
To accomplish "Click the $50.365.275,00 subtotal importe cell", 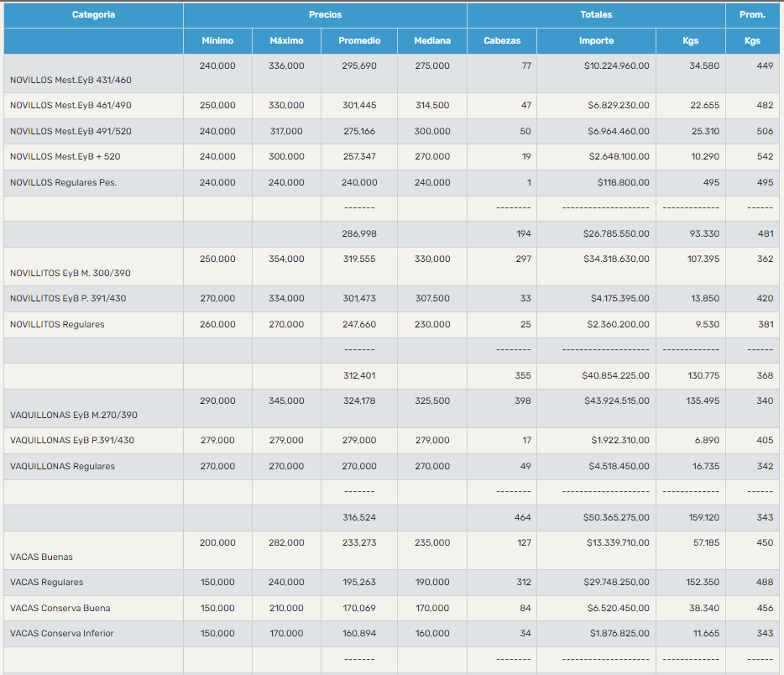I will tap(616, 518).
